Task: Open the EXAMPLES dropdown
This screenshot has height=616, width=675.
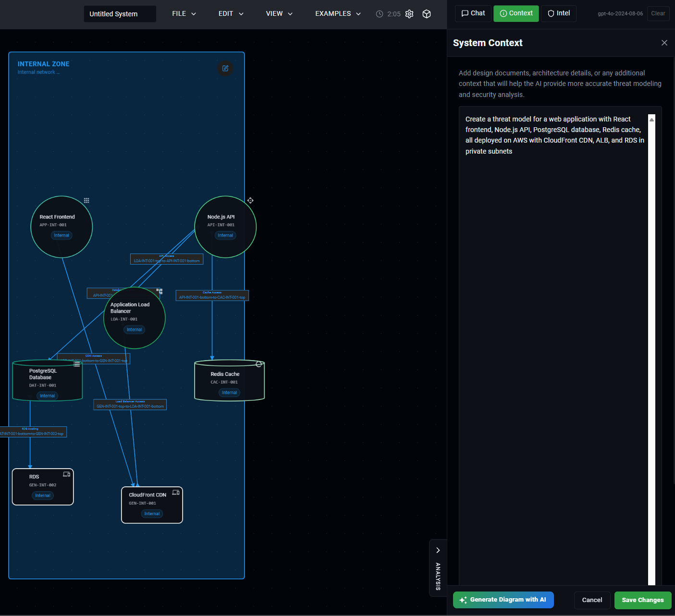Action: pos(337,13)
